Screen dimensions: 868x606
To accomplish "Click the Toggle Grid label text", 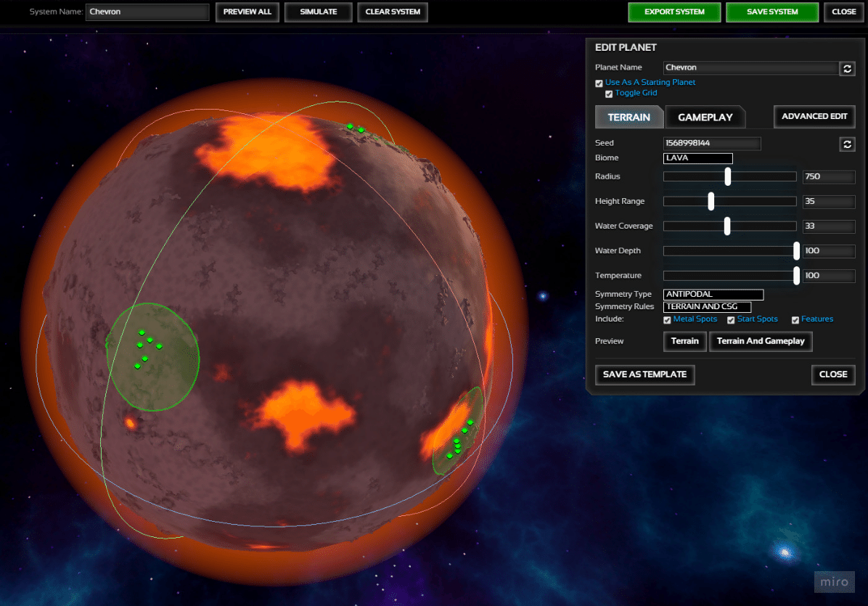I will coord(636,93).
